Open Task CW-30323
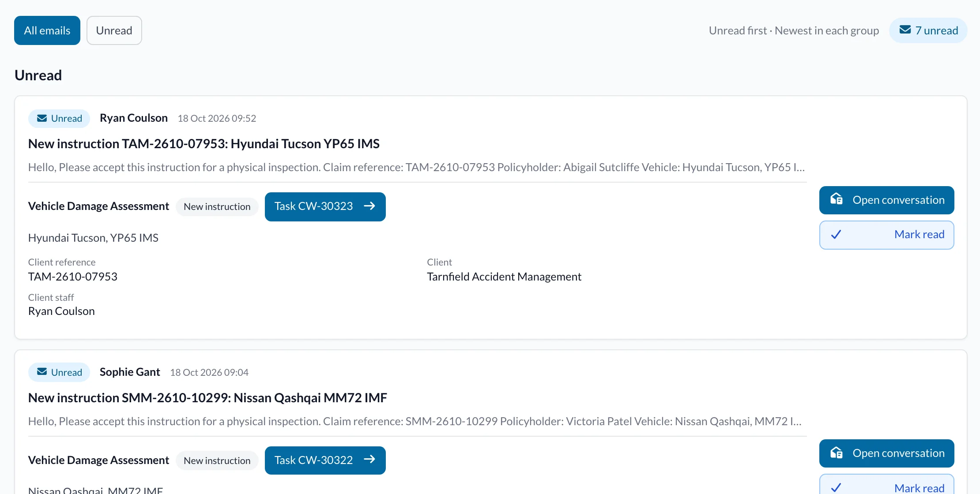Viewport: 980px width, 494px height. coord(325,206)
